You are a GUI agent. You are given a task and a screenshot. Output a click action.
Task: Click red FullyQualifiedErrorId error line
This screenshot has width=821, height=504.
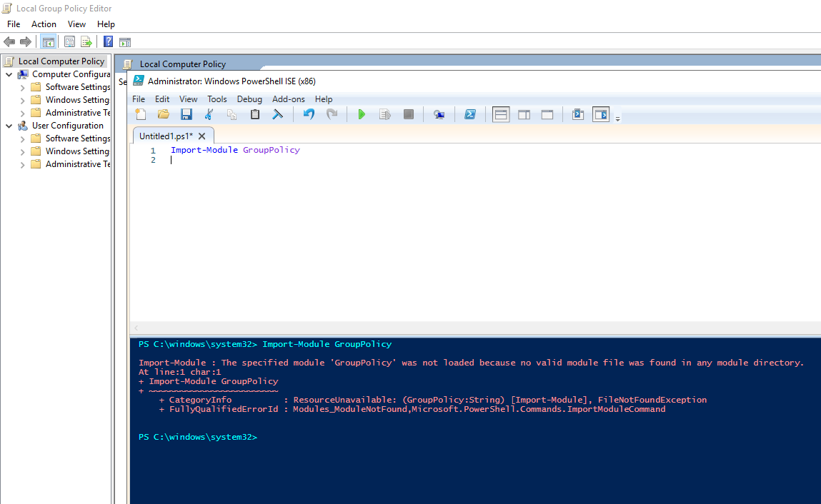pyautogui.click(x=412, y=409)
